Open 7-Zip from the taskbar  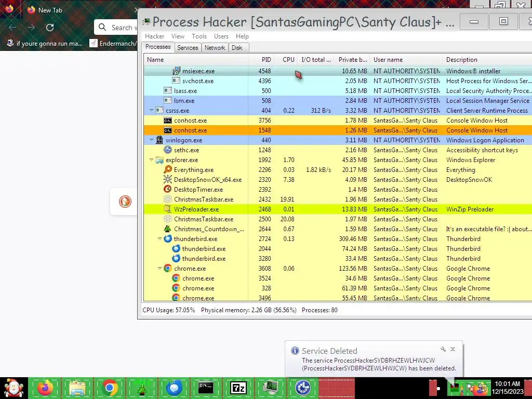pyautogui.click(x=238, y=388)
